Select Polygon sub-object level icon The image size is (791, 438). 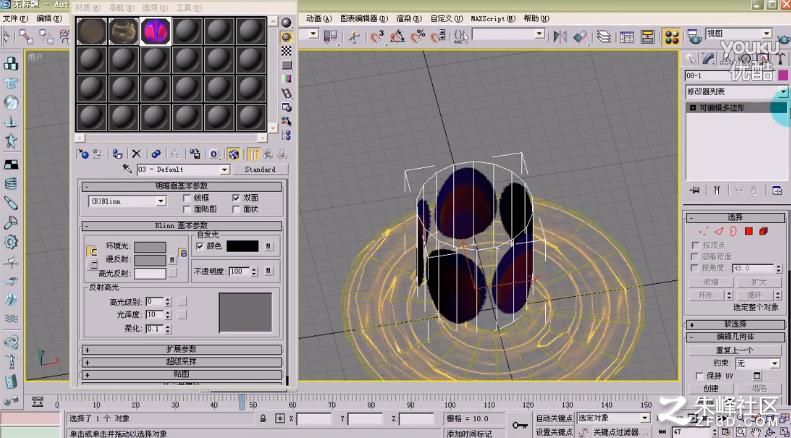click(x=749, y=231)
